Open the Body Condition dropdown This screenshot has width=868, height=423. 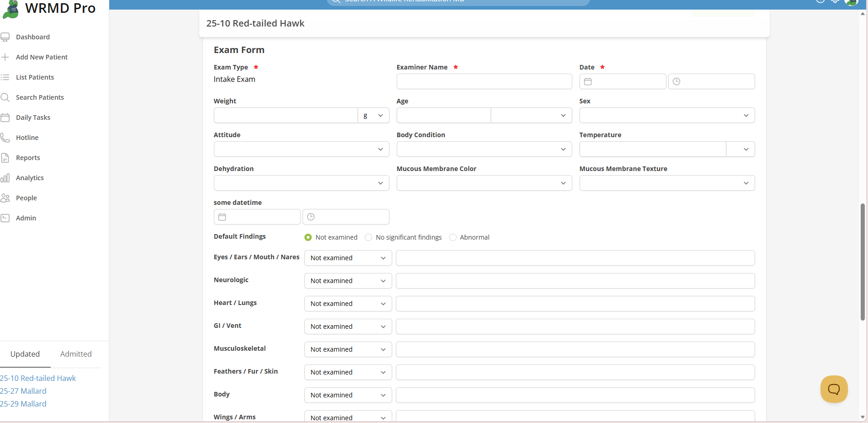tap(484, 149)
